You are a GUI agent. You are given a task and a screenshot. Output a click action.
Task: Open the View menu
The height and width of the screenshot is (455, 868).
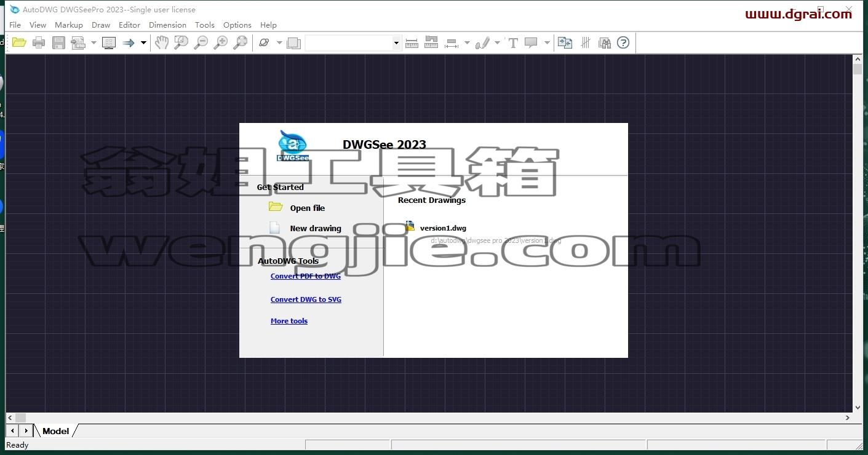[38, 25]
